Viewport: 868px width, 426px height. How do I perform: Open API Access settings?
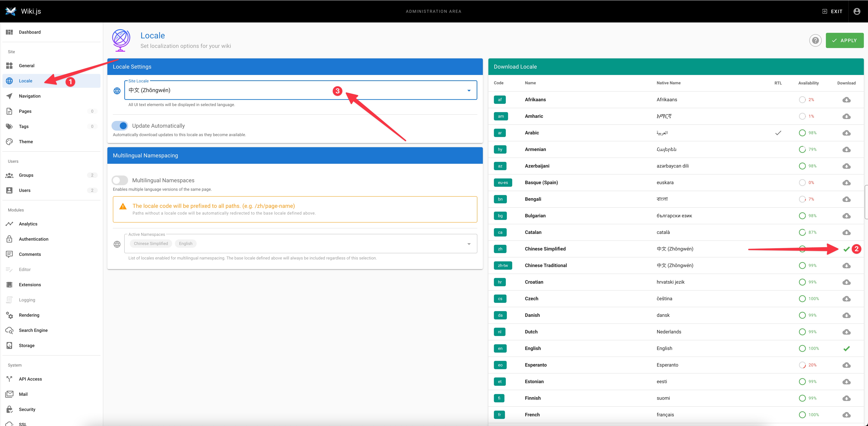click(x=51, y=379)
